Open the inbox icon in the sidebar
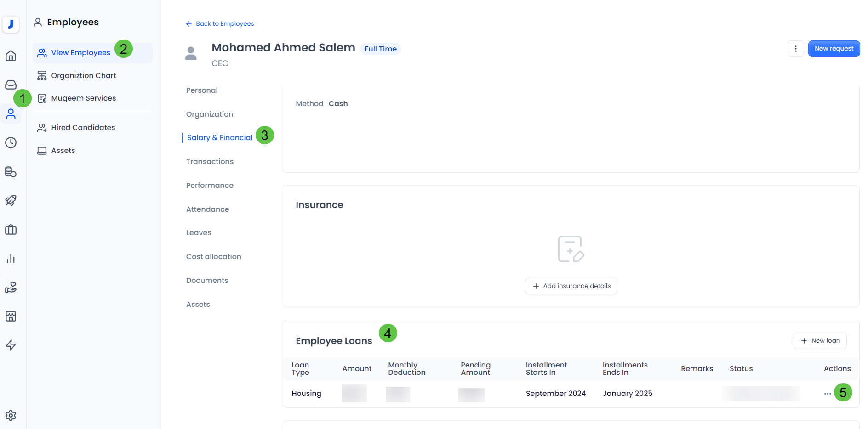 click(x=11, y=85)
